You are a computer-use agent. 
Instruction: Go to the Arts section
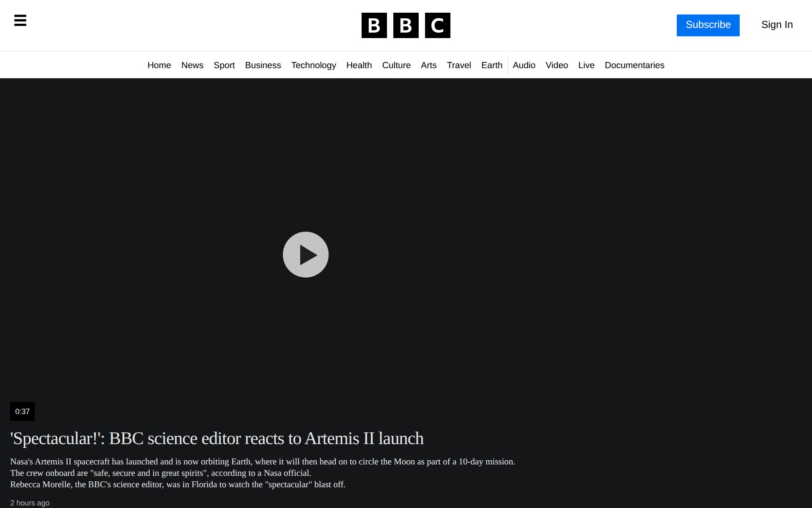point(428,65)
